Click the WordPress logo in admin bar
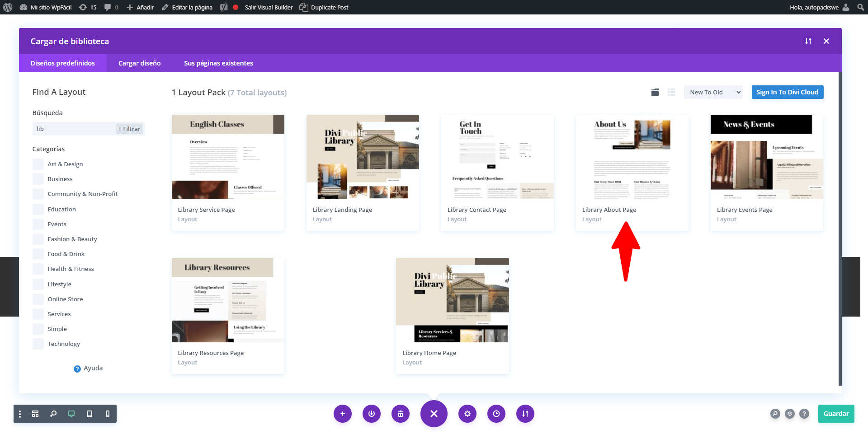 coord(7,7)
